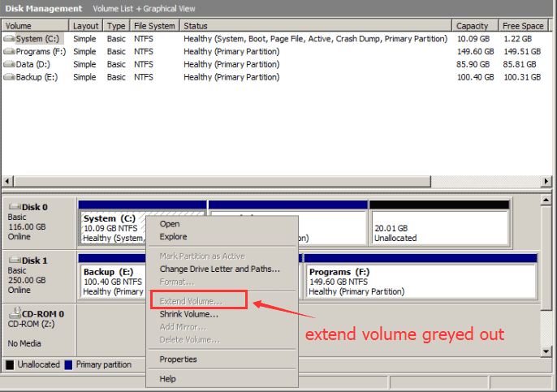Image resolution: width=557 pixels, height=392 pixels.
Task: Click Shrink Volume in the context menu
Action: 188,314
